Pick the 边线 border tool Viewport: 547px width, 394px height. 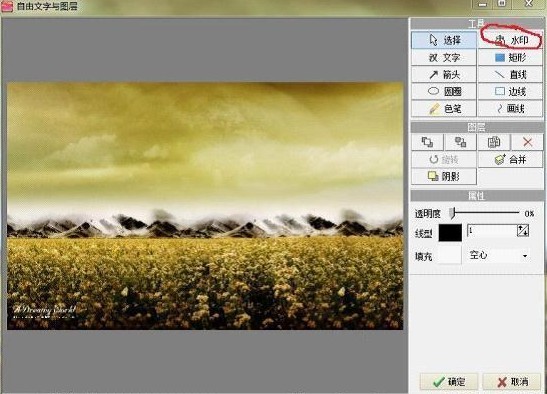511,91
